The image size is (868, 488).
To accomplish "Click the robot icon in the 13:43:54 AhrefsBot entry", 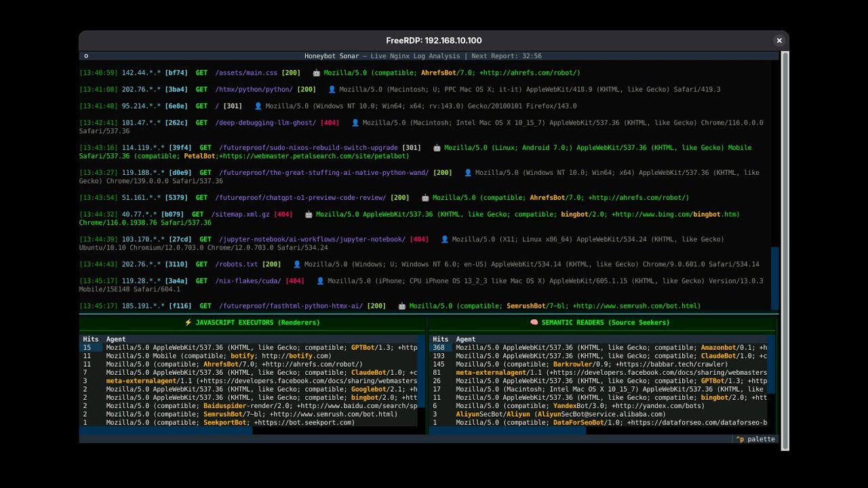I will click(425, 198).
